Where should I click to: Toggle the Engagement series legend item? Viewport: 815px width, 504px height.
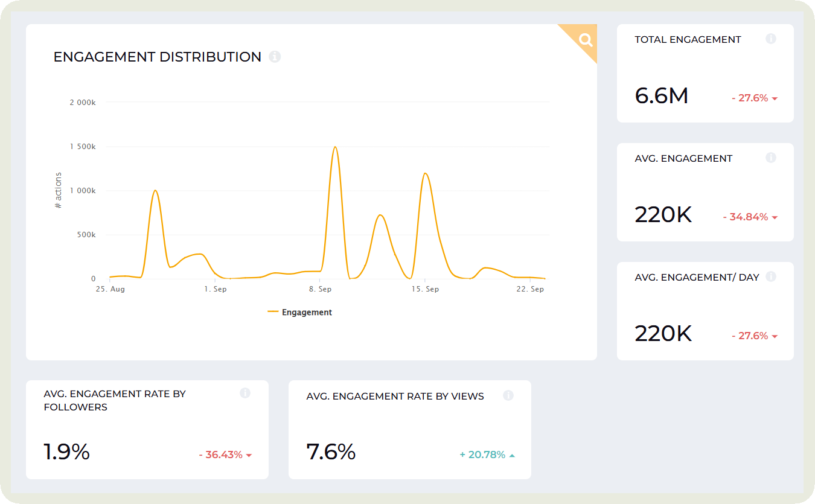pos(300,312)
